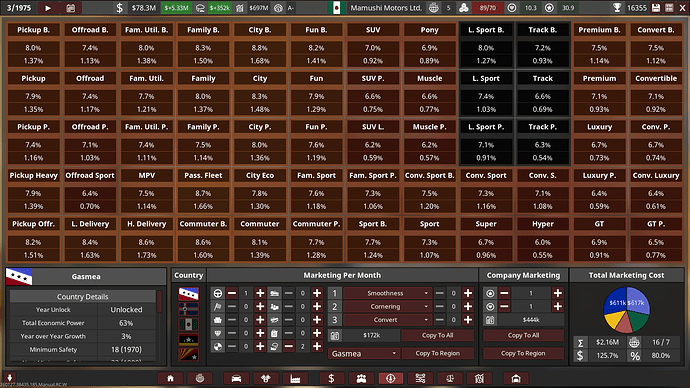Click Copy To All under Company Marketing

523,335
